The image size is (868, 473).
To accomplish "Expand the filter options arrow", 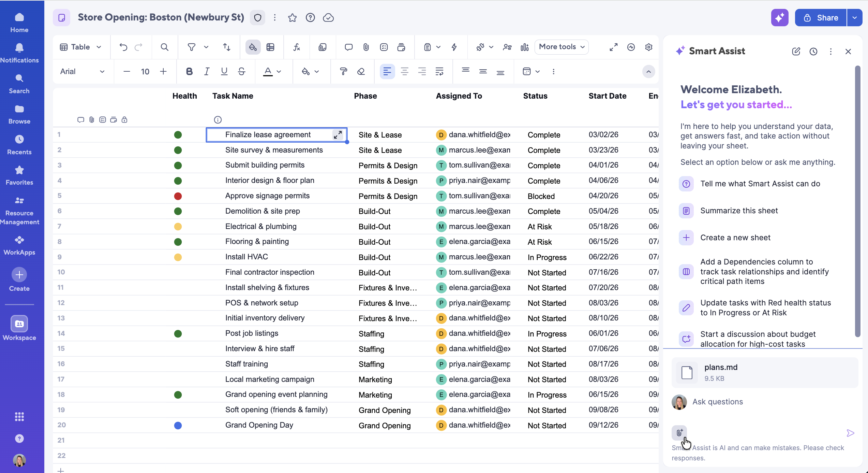I will pos(206,47).
